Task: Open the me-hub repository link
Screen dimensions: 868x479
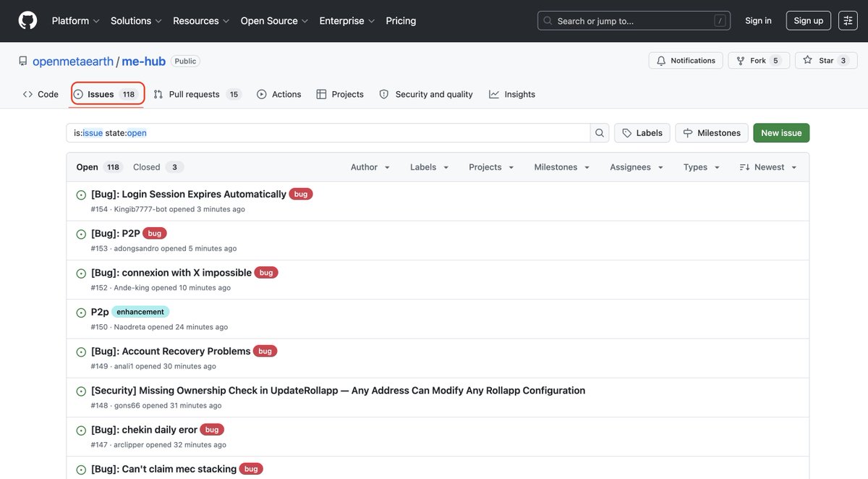Action: point(144,62)
